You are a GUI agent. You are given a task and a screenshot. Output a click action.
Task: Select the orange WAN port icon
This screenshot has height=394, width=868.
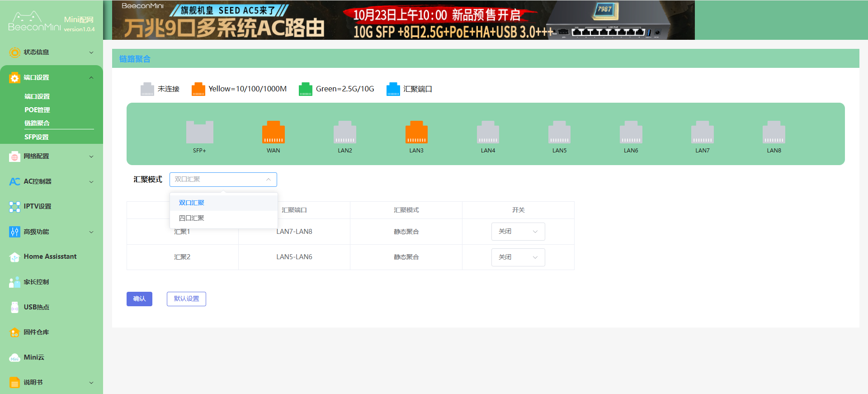click(x=273, y=133)
